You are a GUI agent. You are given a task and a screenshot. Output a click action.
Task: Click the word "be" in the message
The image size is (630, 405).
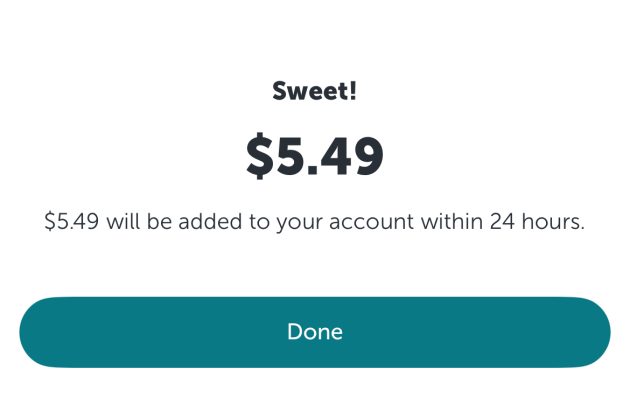156,222
